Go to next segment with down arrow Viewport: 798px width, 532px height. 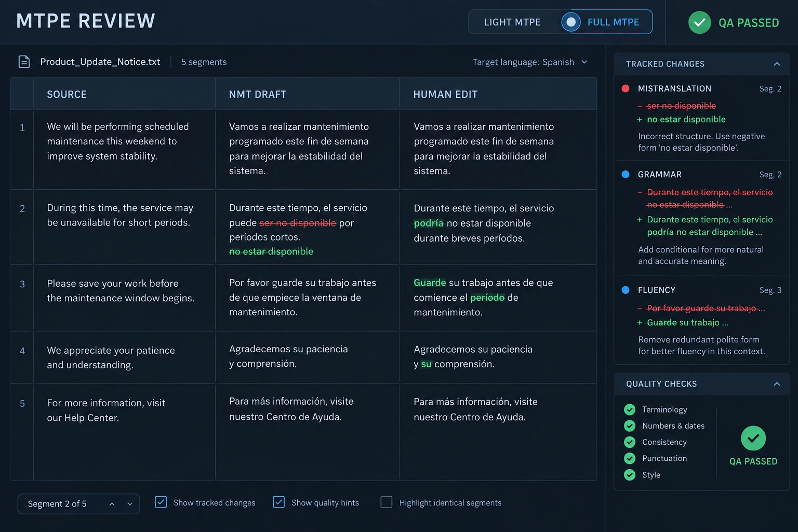click(x=130, y=504)
